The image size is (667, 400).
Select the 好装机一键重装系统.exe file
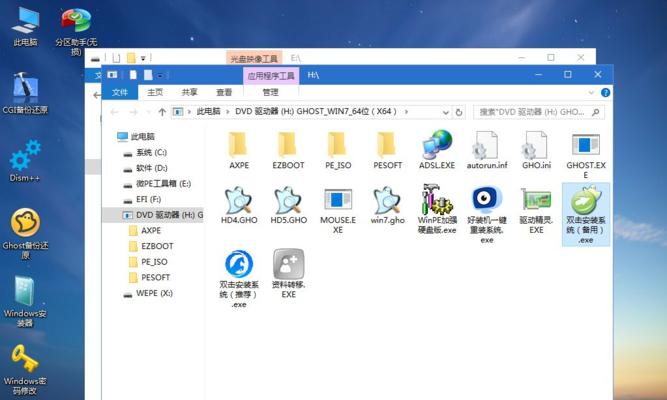point(487,215)
